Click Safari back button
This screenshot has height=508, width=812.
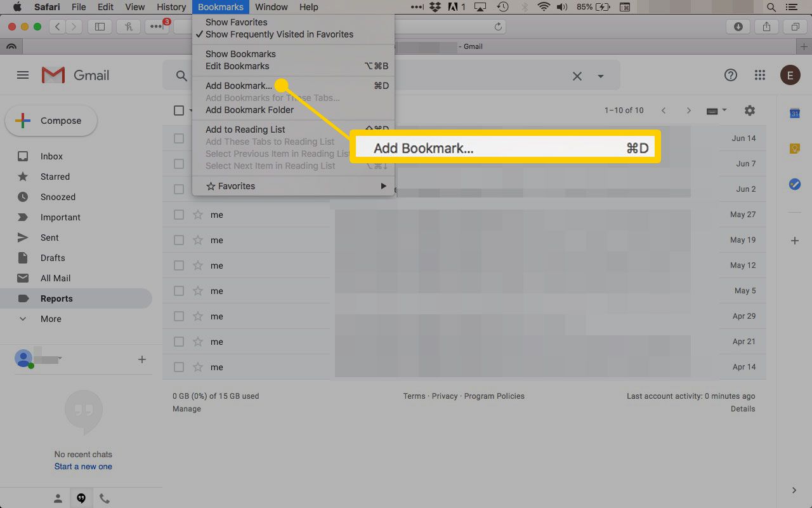tap(58, 27)
